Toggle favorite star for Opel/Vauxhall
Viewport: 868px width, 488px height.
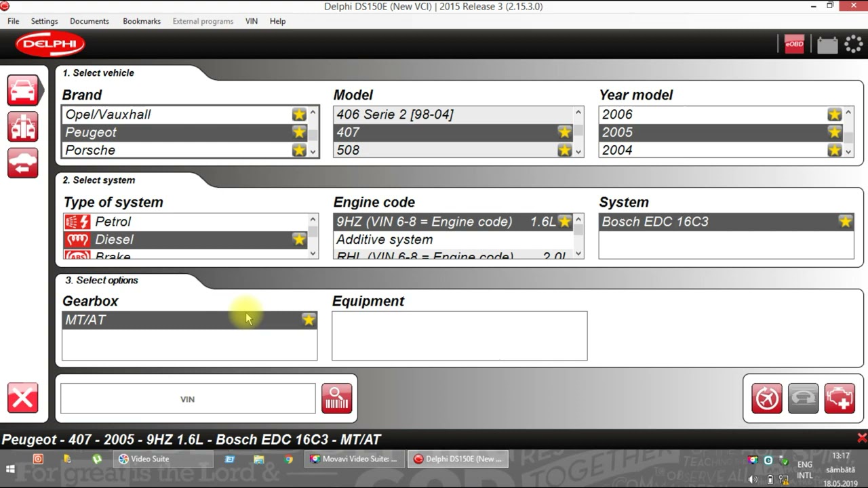(299, 115)
